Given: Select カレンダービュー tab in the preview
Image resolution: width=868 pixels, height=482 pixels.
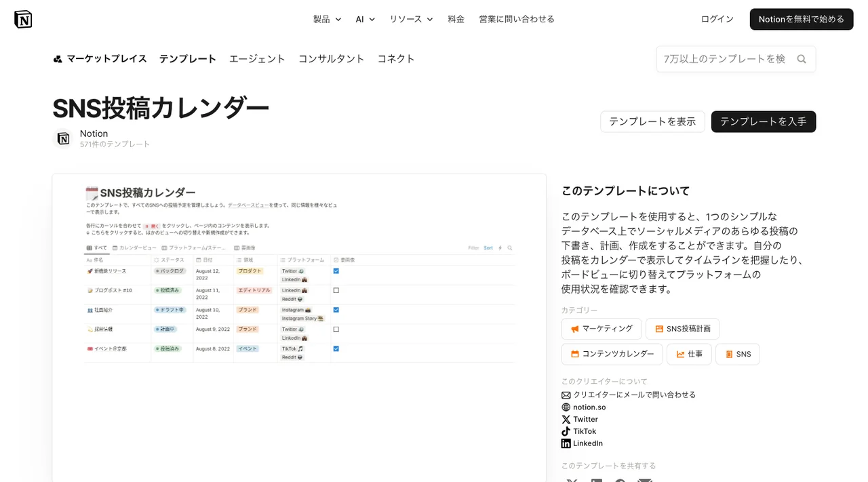Looking at the screenshot, I should click(134, 248).
